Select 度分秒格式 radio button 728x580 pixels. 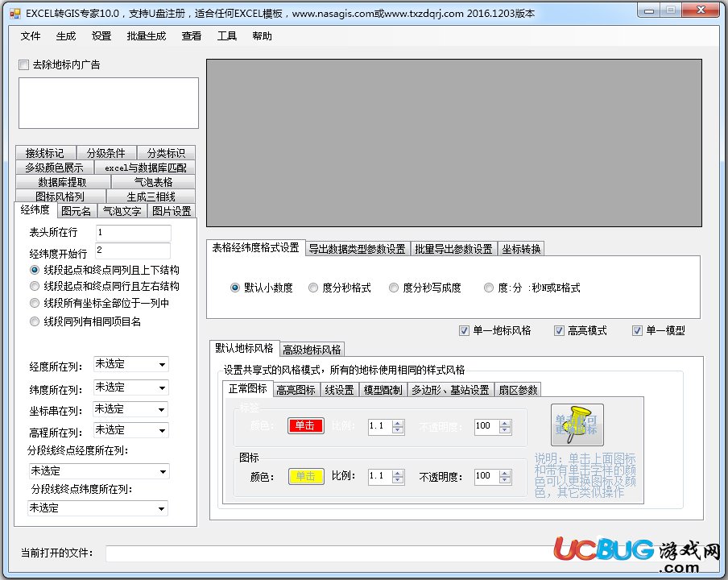313,288
